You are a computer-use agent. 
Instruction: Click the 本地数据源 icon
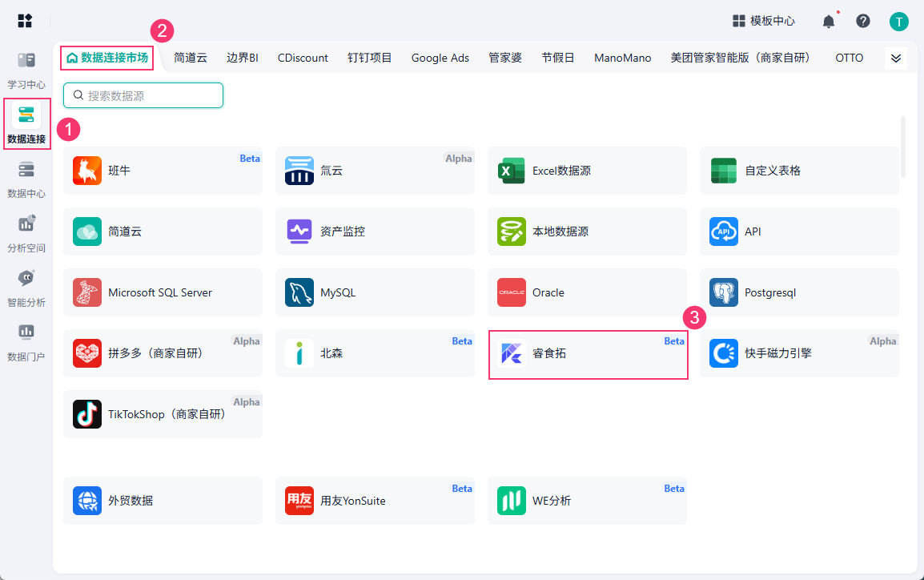click(512, 232)
